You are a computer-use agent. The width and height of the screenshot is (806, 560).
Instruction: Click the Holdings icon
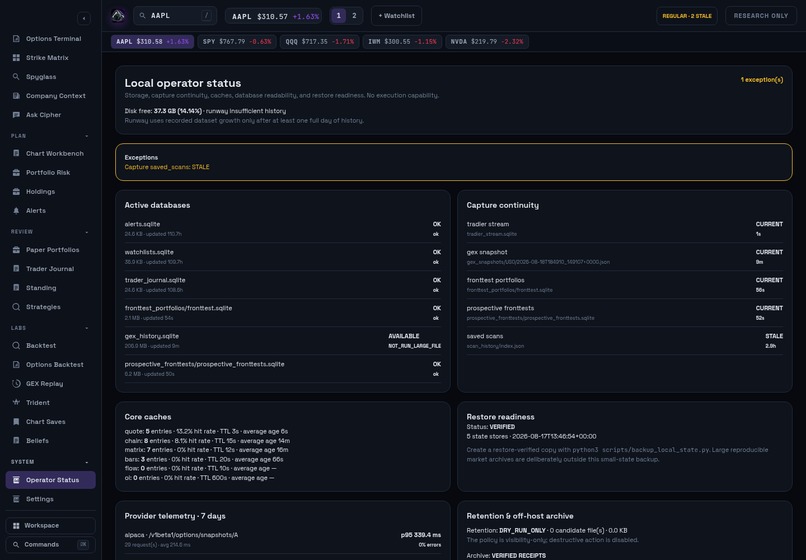coord(16,191)
